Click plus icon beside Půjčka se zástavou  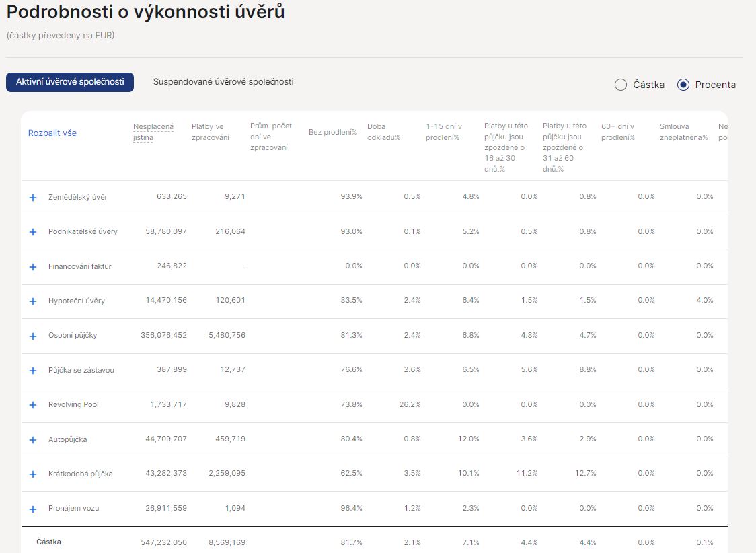point(33,371)
